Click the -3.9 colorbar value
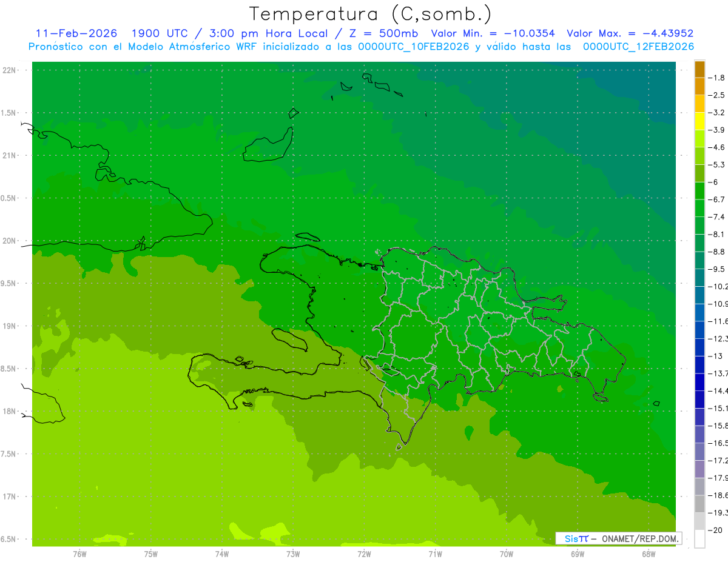This screenshot has width=728, height=562. pos(717,130)
